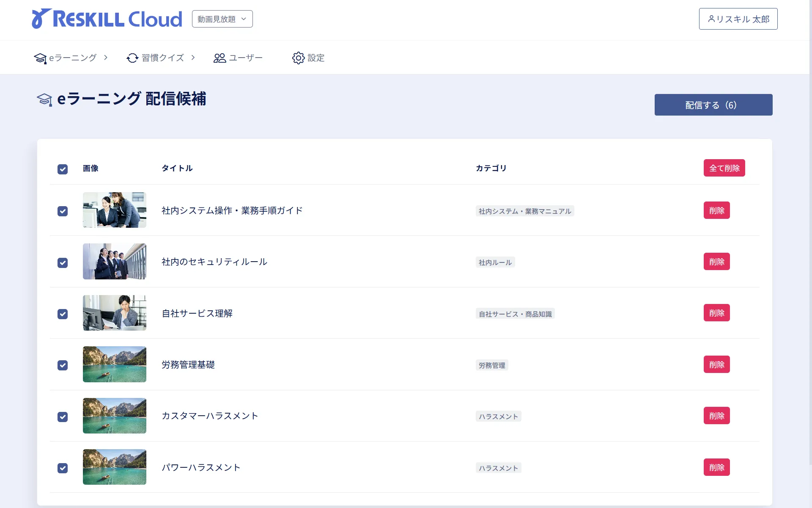The width and height of the screenshot is (812, 508).
Task: Delete the パワーハラスメント row
Action: 717,467
